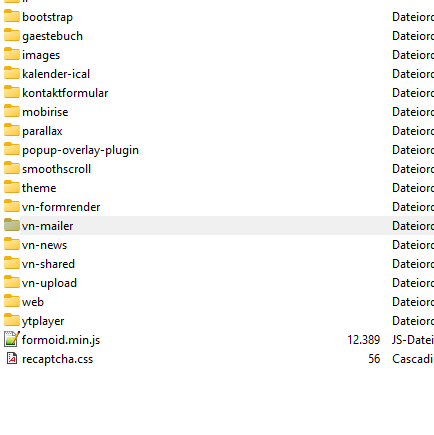The width and height of the screenshot is (434, 435).
Task: Select the web folder name
Action: pyautogui.click(x=33, y=302)
